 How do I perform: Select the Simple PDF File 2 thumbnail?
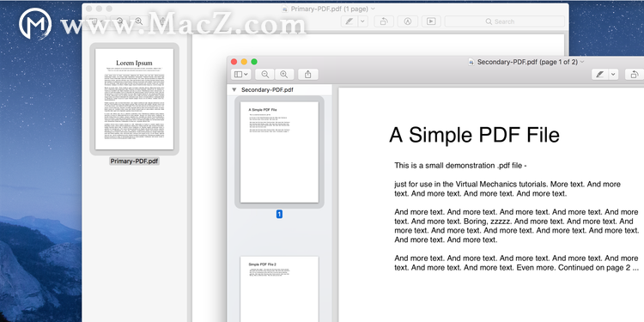click(279, 289)
